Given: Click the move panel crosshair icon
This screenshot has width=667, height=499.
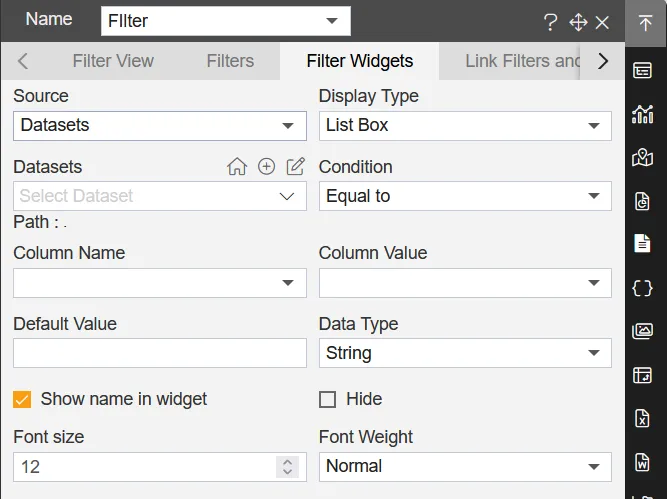Looking at the screenshot, I should coord(577,22).
